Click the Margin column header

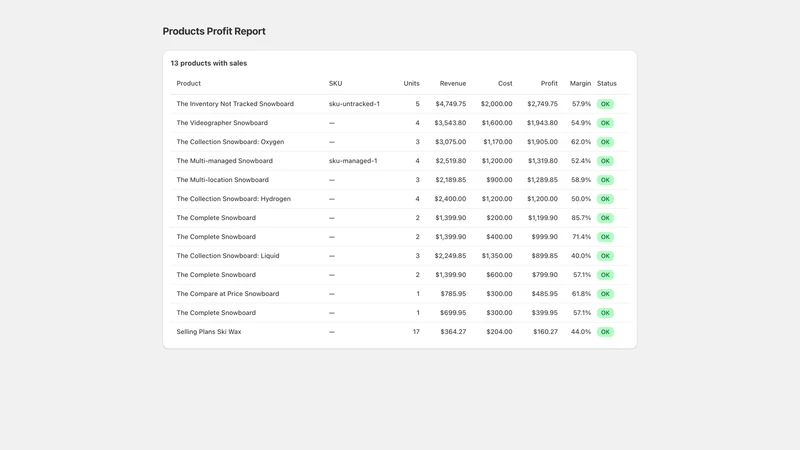coord(580,83)
